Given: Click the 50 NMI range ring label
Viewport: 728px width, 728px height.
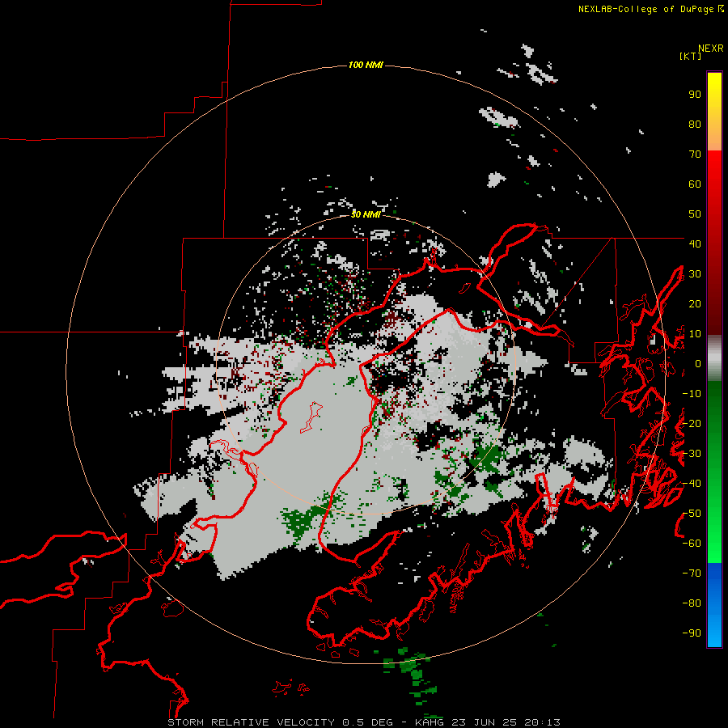Looking at the screenshot, I should coord(366,214).
